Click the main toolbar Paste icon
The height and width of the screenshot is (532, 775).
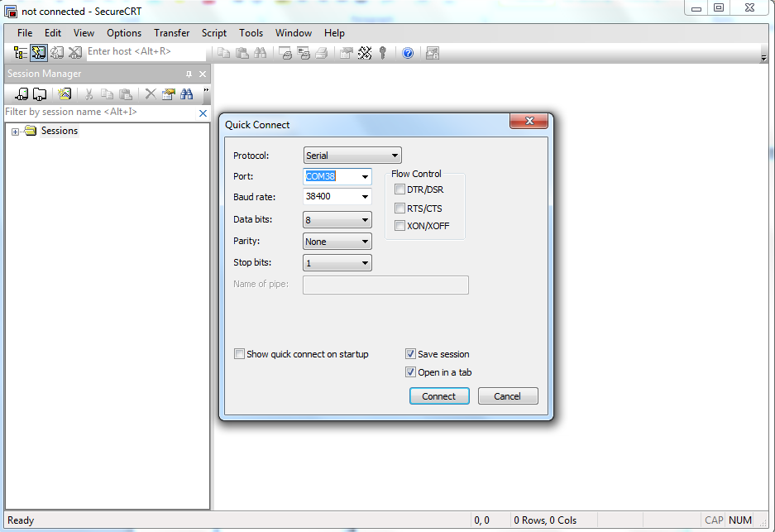242,53
